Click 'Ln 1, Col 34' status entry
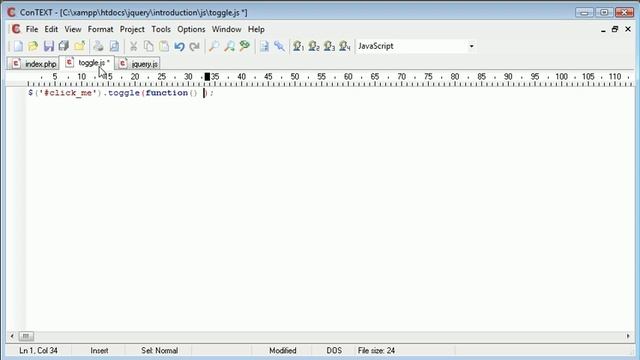Image resolution: width=640 pixels, height=360 pixels. click(38, 351)
